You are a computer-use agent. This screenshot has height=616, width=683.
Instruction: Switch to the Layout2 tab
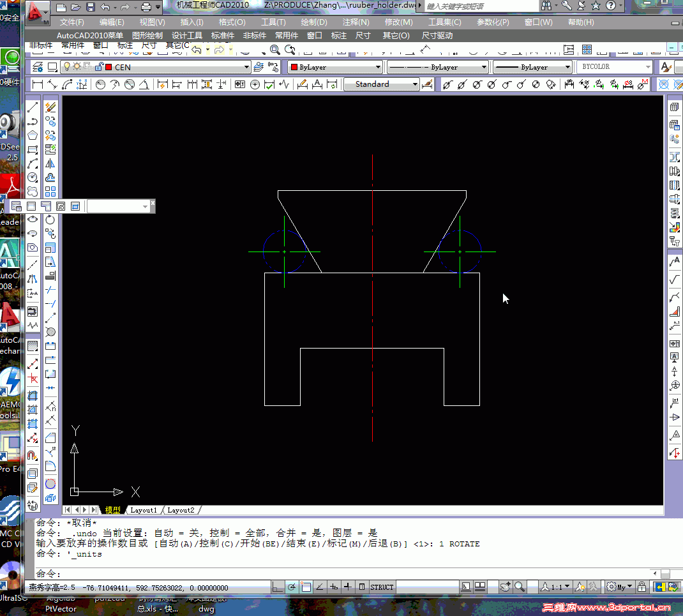181,510
